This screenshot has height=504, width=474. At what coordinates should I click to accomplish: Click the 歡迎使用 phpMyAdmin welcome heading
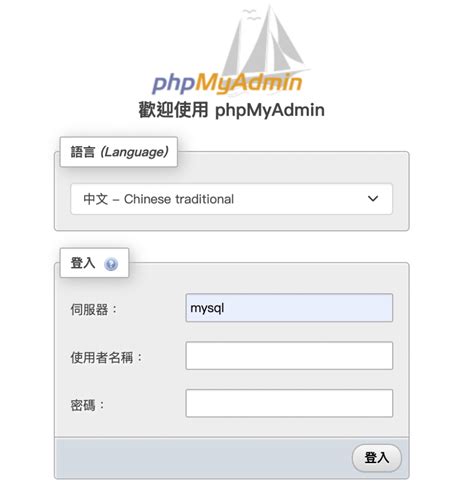tap(232, 110)
